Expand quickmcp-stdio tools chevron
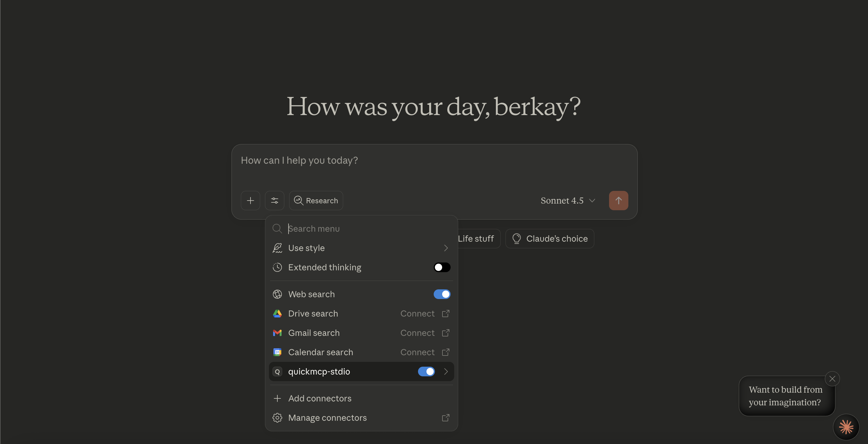 click(x=445, y=372)
